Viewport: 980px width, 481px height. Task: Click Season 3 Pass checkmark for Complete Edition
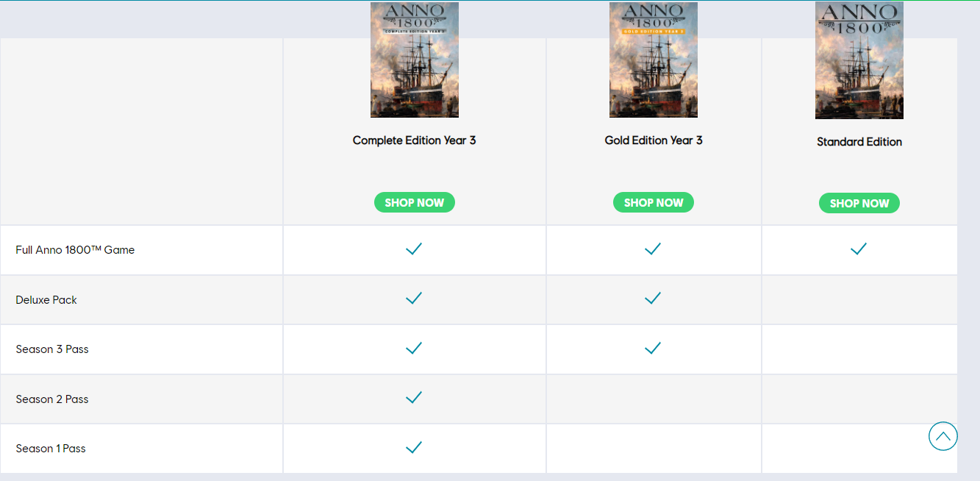coord(414,348)
